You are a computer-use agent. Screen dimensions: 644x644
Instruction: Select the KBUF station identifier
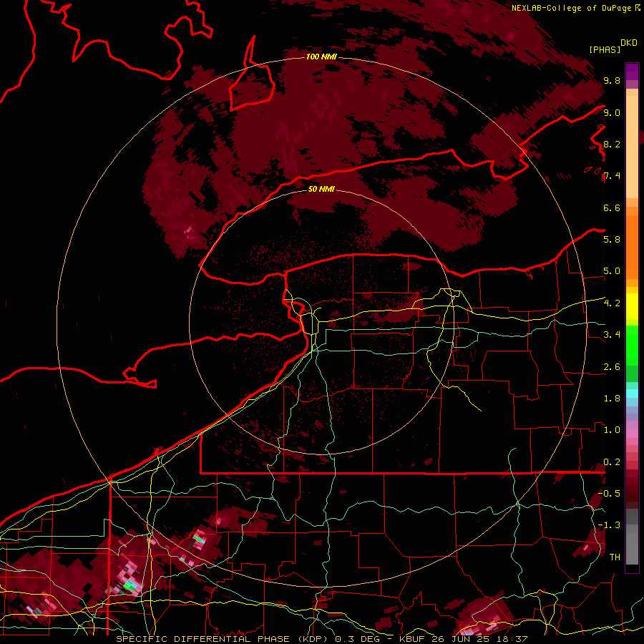pos(413,639)
